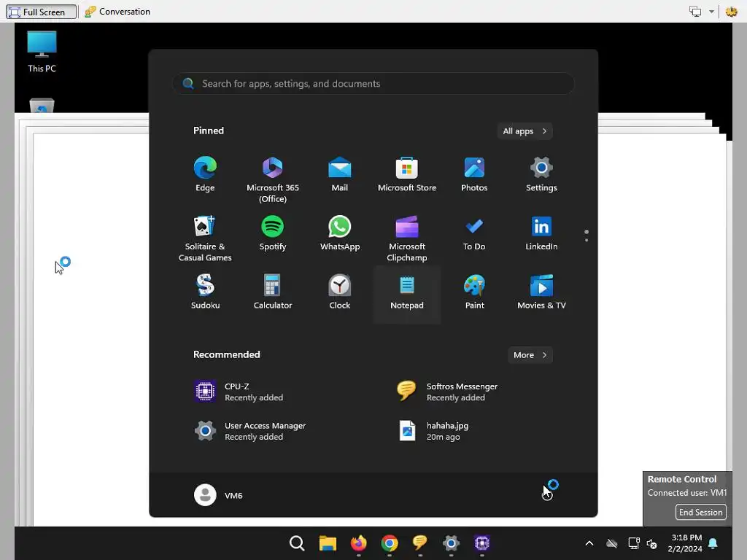The image size is (747, 560).
Task: Launch Microsoft Clipchamp
Action: [x=407, y=238]
